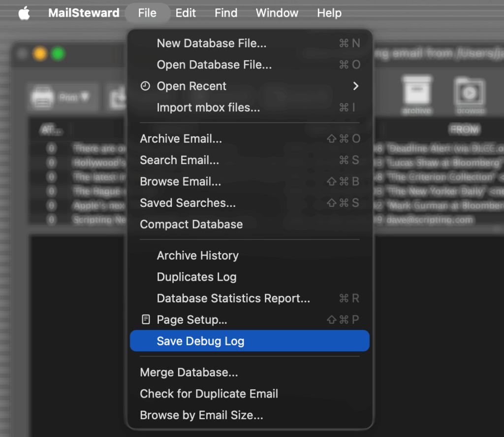Click the printer icon on the Print button
This screenshot has height=437, width=504.
(43, 97)
